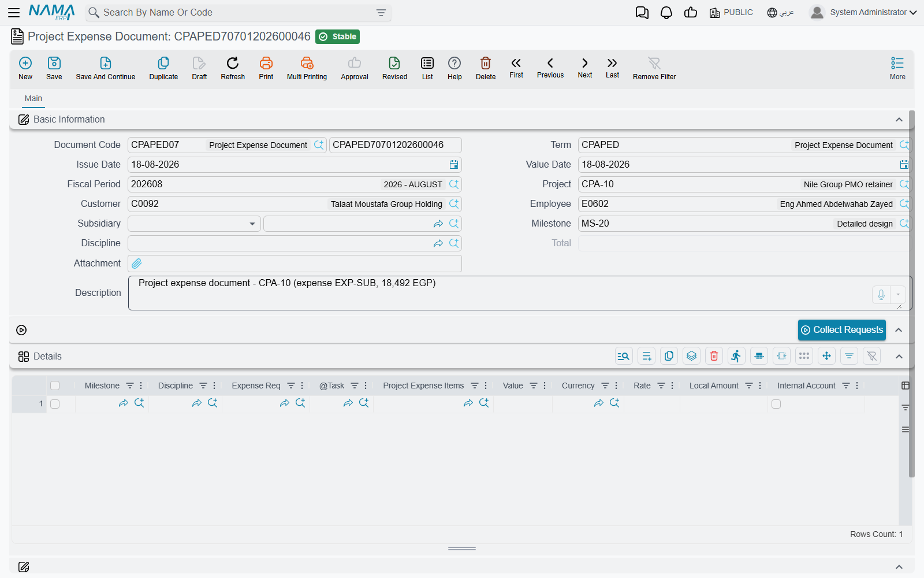Go to Next record
The width and height of the screenshot is (924, 578).
(x=585, y=67)
